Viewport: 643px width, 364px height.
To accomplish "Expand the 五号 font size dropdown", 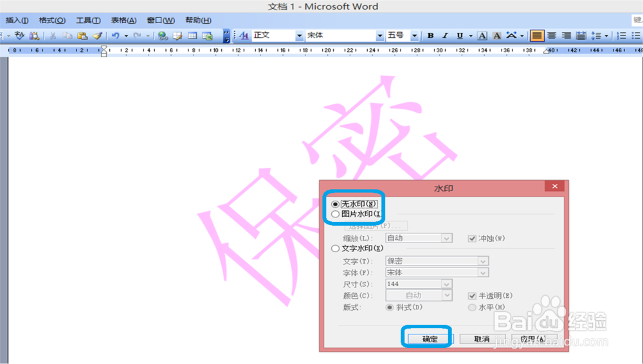I will [415, 36].
